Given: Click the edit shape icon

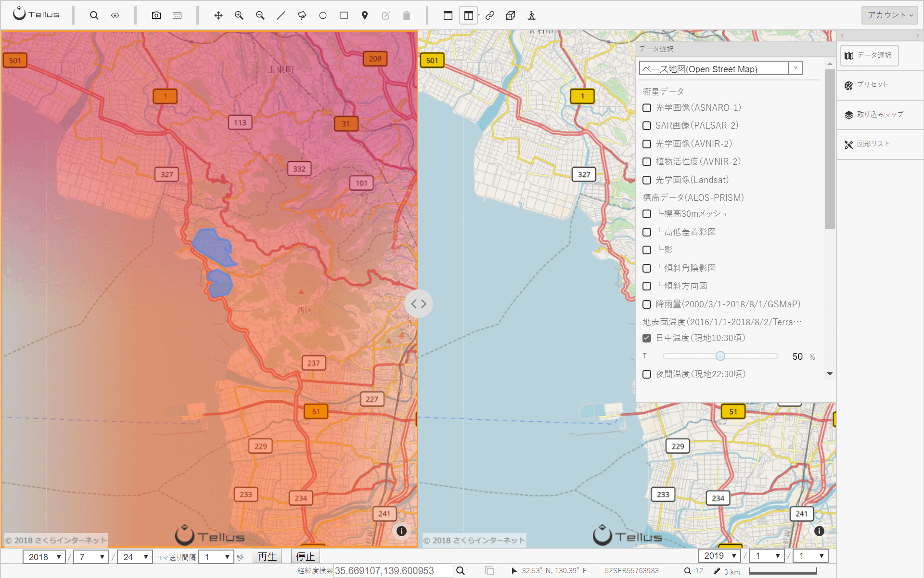Looking at the screenshot, I should click(385, 15).
